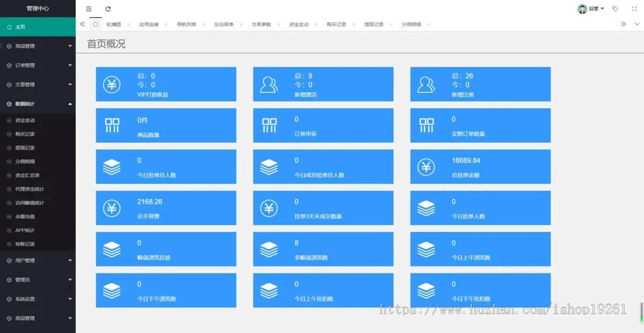Click the yen icon on 总手续费 card
644x333 pixels.
pos(112,208)
